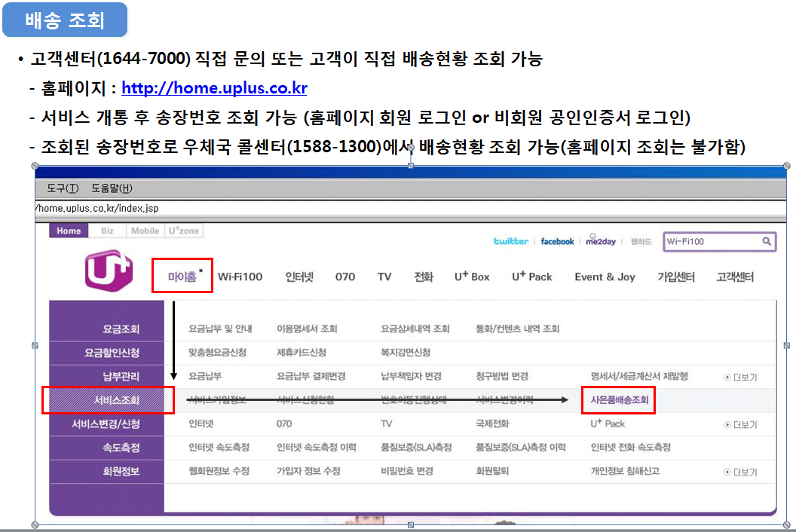Select 고객센터 in the navigation bar
Viewport: 796px width, 532px height.
735,277
